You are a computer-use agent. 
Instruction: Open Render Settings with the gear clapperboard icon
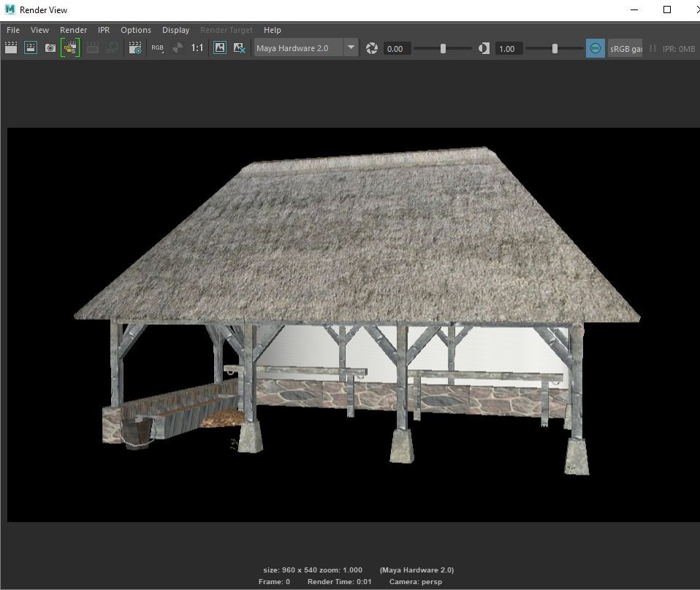pyautogui.click(x=135, y=48)
